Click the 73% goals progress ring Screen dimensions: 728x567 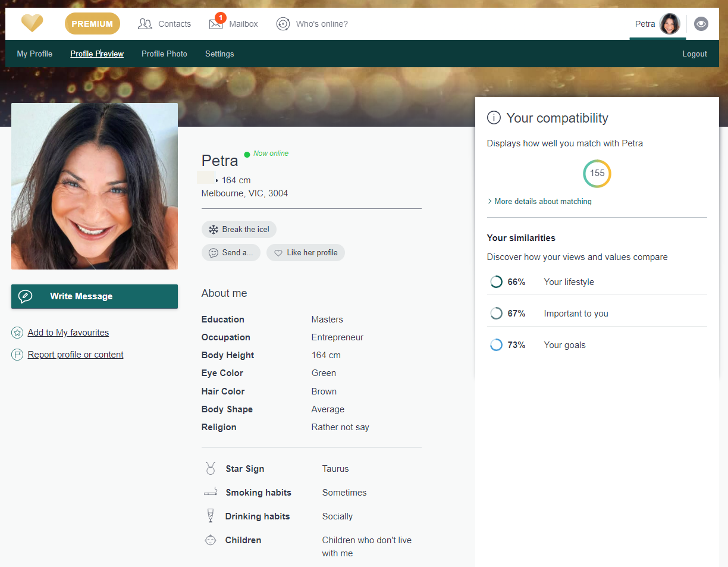click(496, 345)
